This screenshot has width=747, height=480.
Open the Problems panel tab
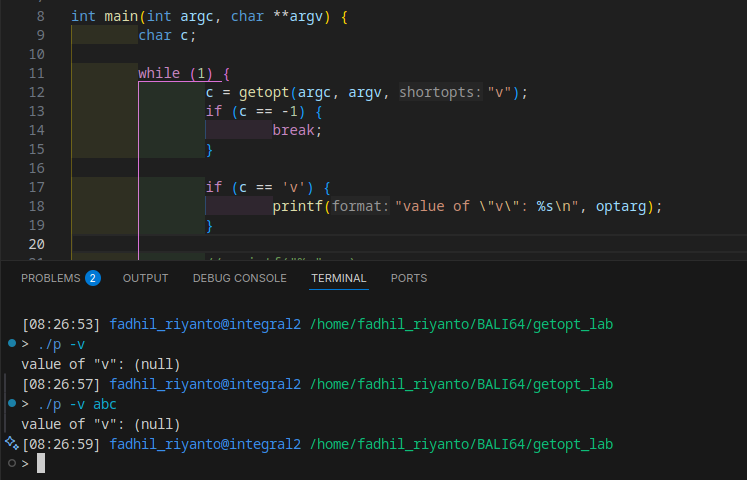(52, 278)
